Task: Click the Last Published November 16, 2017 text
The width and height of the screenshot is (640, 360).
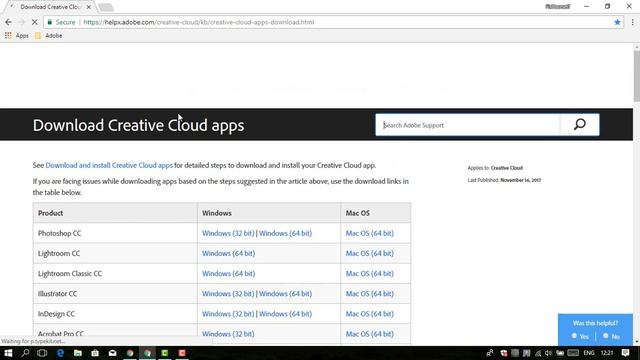Action: tap(504, 180)
